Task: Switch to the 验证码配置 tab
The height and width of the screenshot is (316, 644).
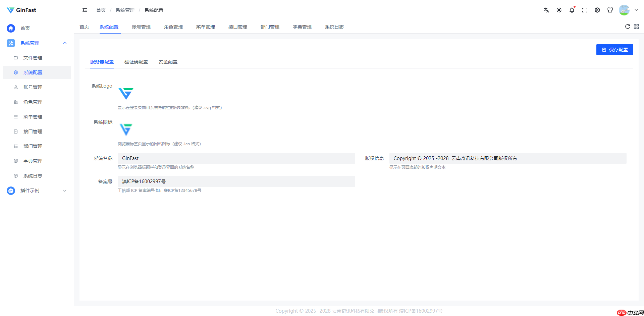Action: tap(136, 62)
